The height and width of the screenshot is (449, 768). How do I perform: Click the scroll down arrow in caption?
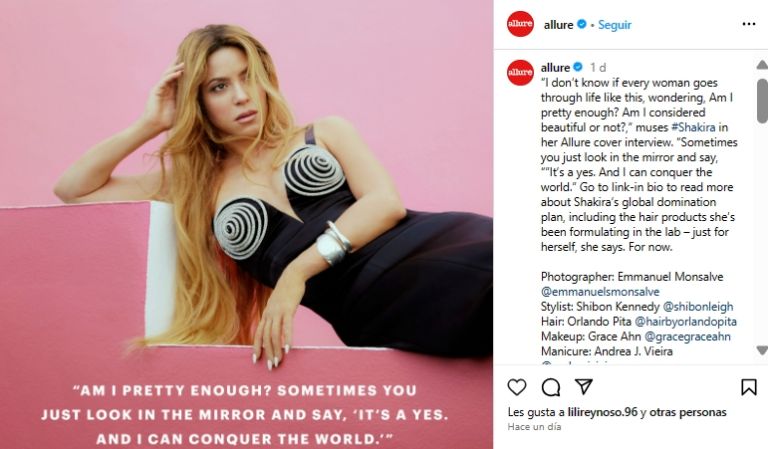coord(762,350)
